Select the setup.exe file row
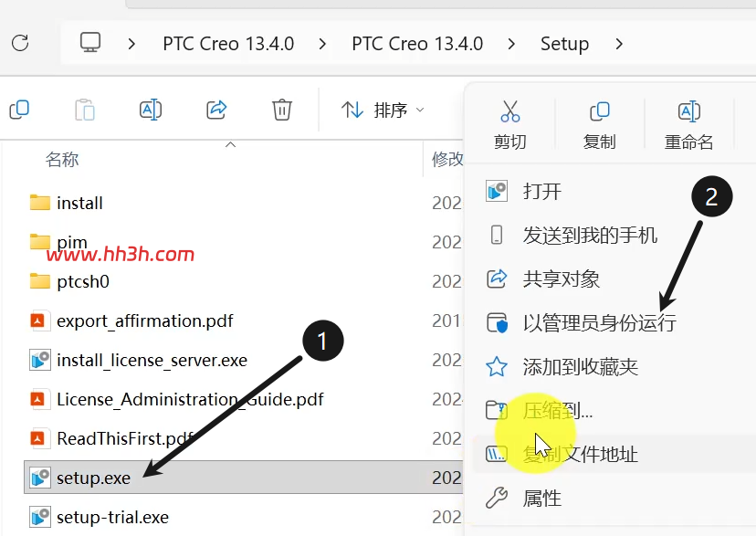756x536 pixels. pos(244,478)
